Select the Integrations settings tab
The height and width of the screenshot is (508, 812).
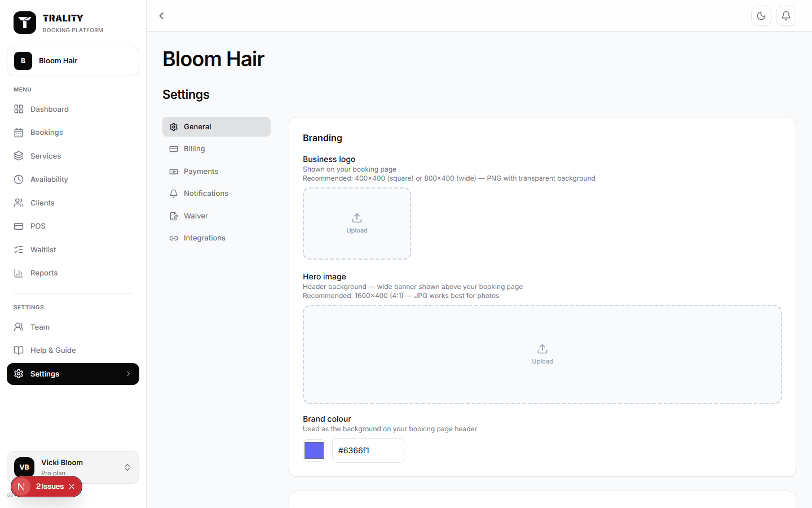(217, 238)
